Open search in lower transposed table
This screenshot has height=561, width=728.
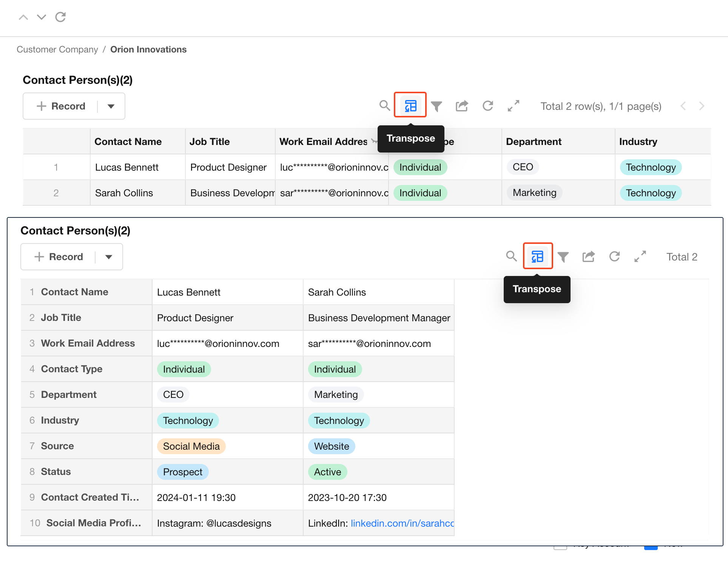(511, 256)
